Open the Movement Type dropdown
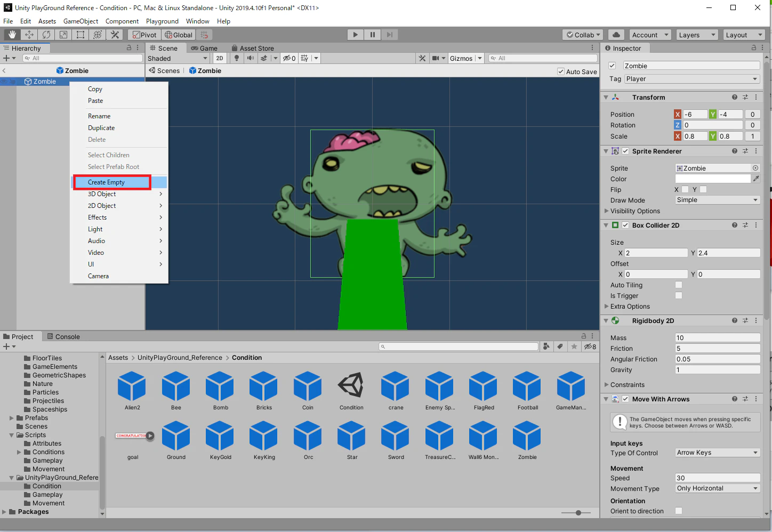 click(718, 488)
